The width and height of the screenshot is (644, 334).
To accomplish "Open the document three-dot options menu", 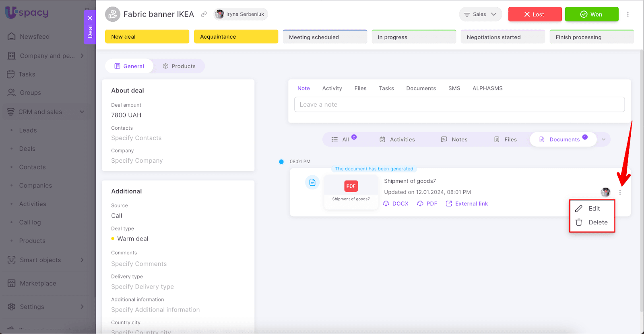I will pos(620,193).
